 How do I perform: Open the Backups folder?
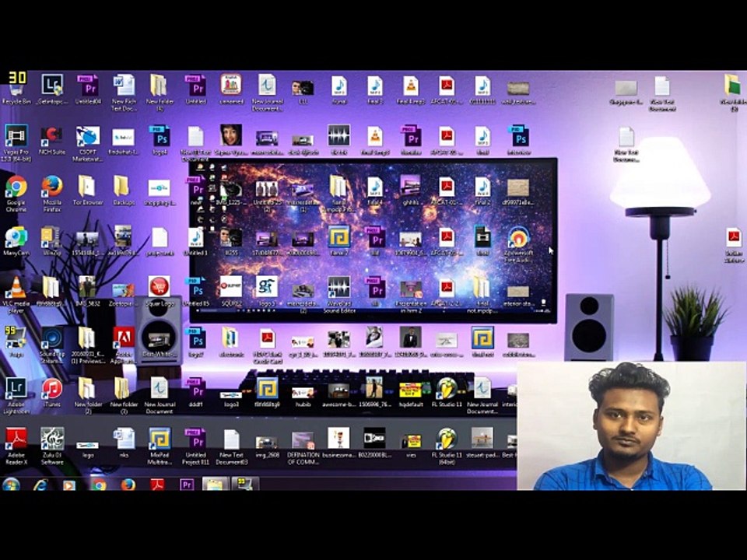(x=124, y=190)
